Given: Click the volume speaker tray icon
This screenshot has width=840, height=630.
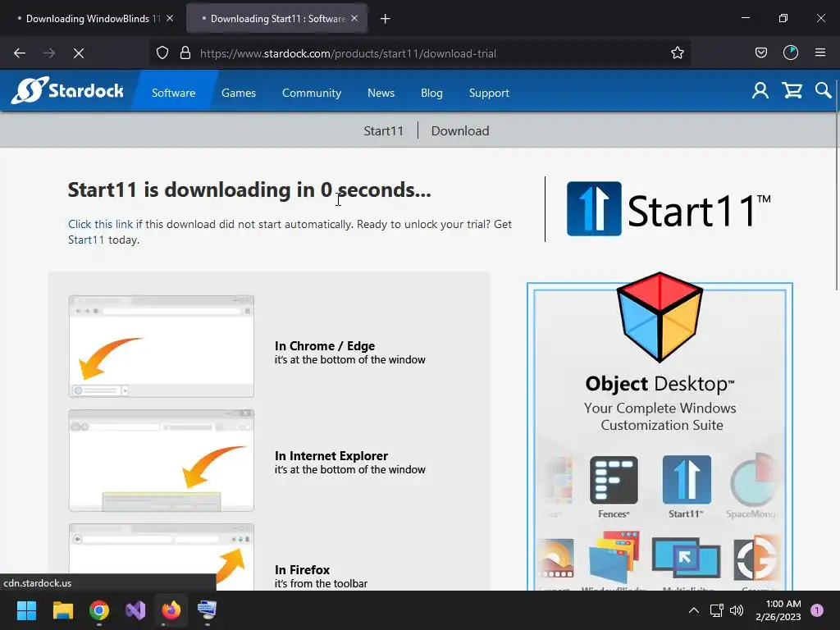Looking at the screenshot, I should click(737, 610).
